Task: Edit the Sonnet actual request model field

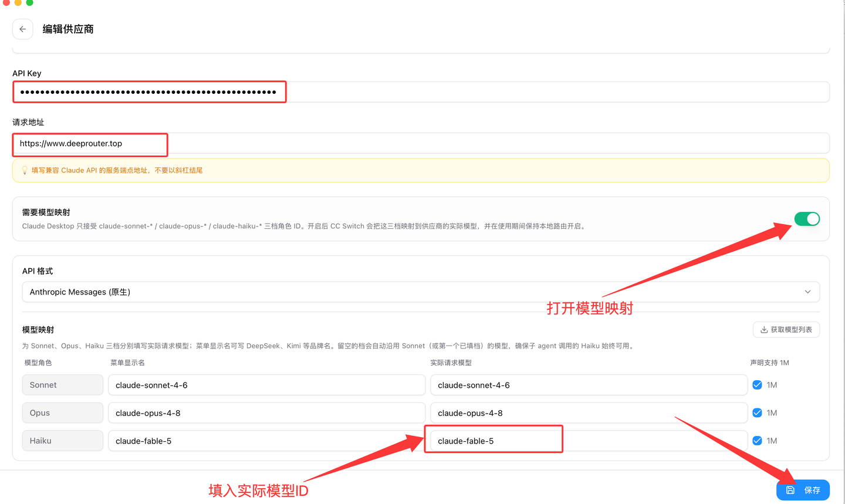Action: click(x=589, y=385)
